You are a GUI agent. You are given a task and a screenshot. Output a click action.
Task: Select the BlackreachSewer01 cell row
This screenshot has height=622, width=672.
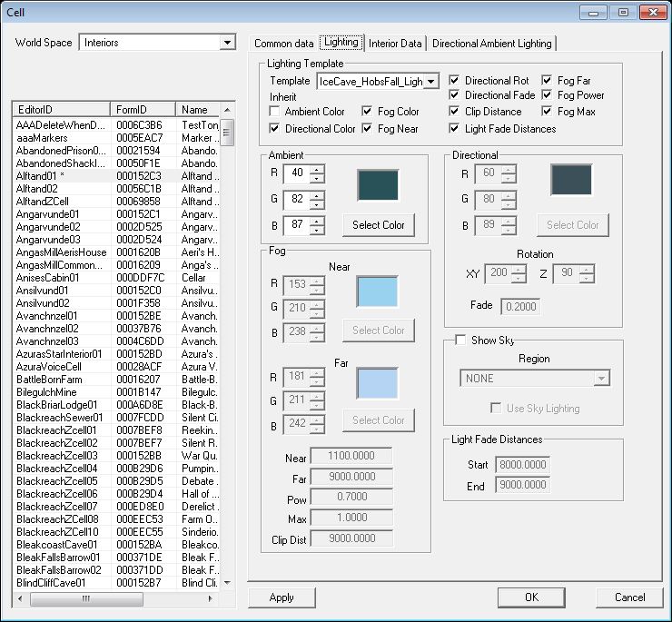116,418
